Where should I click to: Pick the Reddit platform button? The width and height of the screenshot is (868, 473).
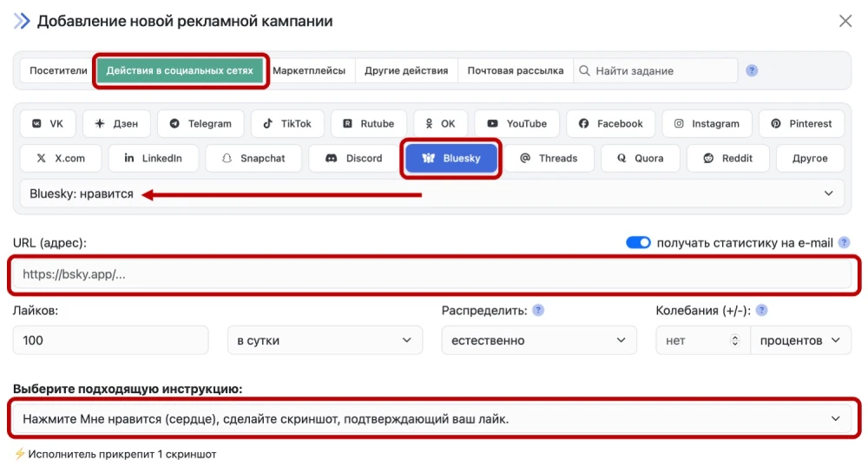728,158
